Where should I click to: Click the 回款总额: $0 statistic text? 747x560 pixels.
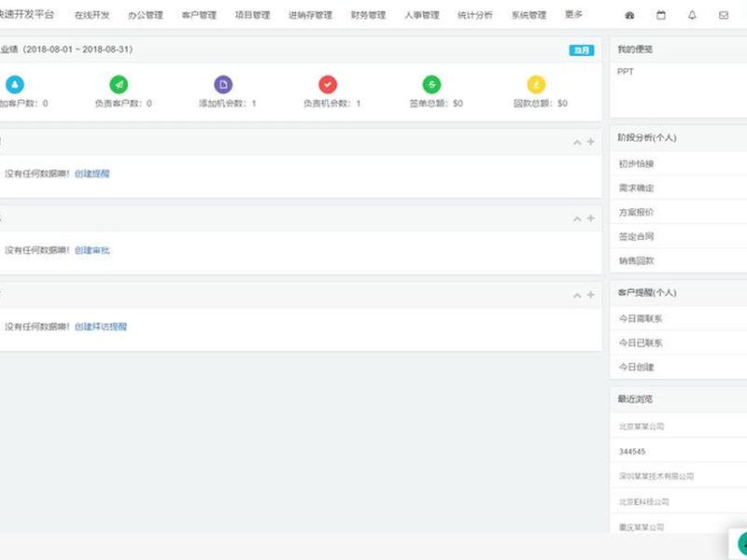point(541,104)
